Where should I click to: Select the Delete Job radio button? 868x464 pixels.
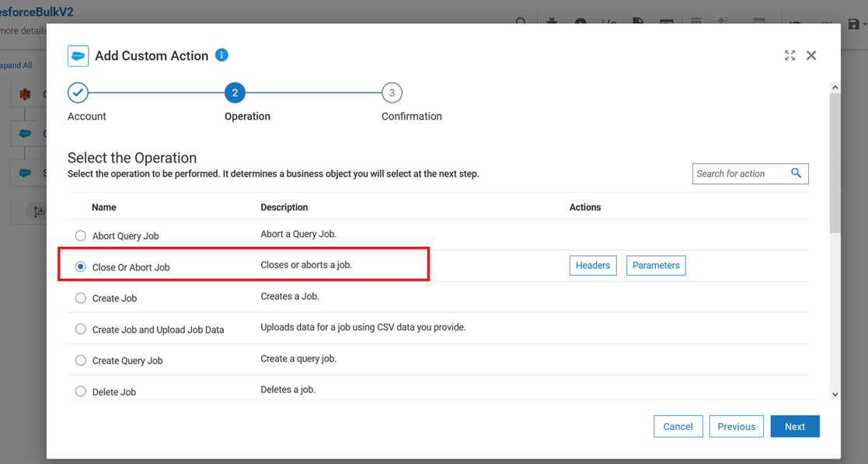click(x=81, y=392)
